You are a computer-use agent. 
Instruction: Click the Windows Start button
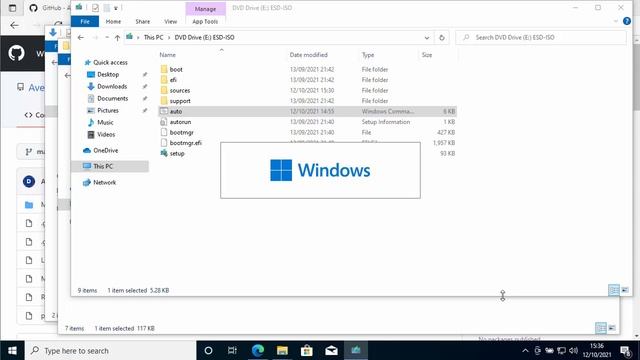(x=12, y=351)
